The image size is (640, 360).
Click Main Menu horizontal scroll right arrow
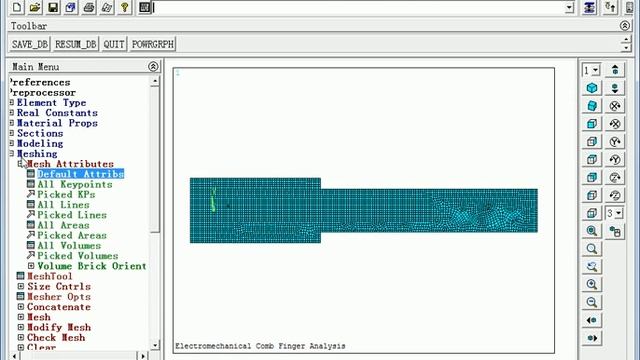143,356
